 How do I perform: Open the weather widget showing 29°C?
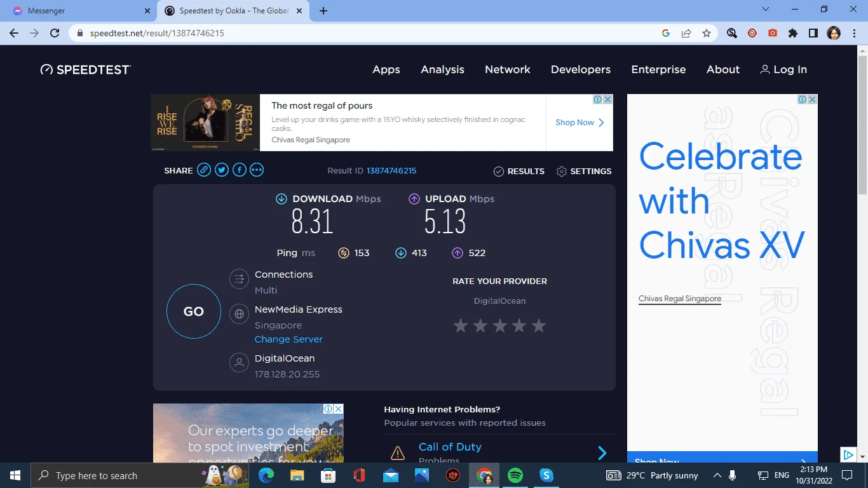click(653, 475)
